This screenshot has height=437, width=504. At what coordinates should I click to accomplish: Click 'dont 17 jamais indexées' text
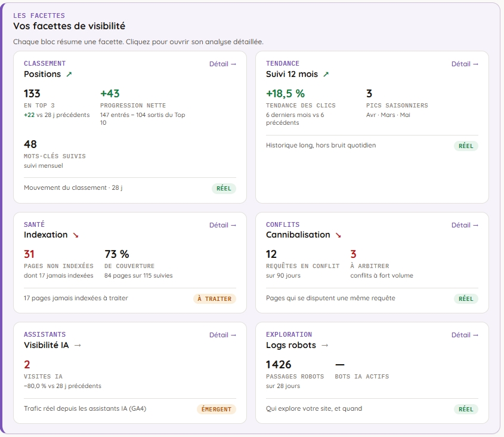tap(58, 275)
